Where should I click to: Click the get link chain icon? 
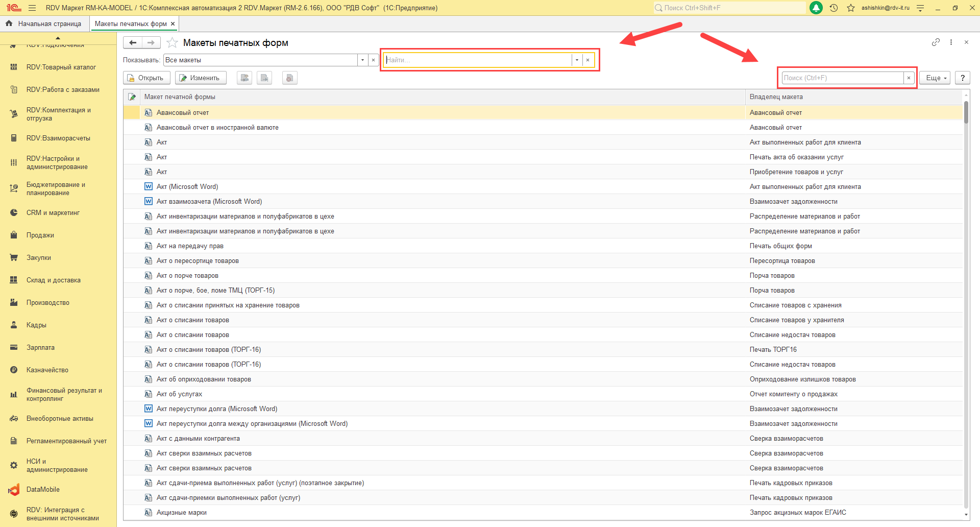coord(935,42)
